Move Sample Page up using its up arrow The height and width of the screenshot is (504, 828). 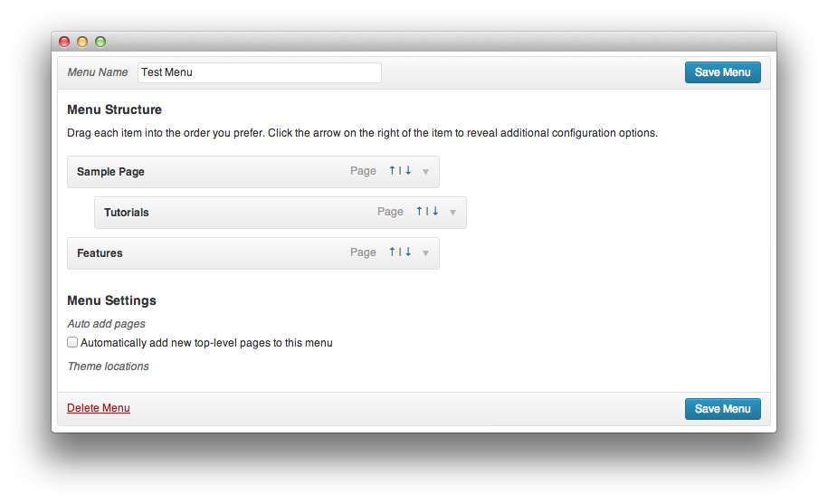(392, 171)
